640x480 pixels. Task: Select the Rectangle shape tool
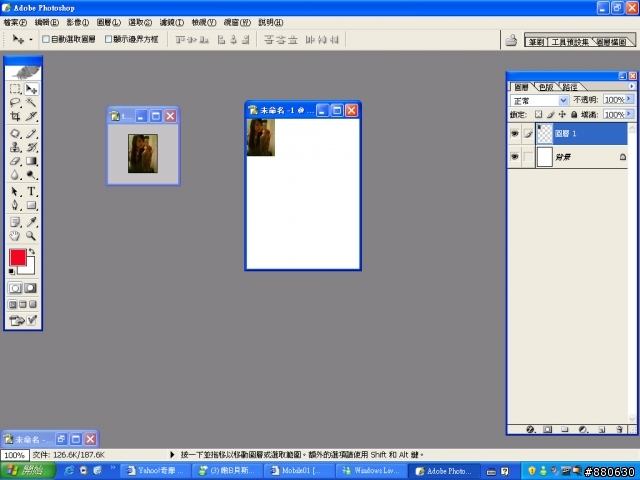31,205
